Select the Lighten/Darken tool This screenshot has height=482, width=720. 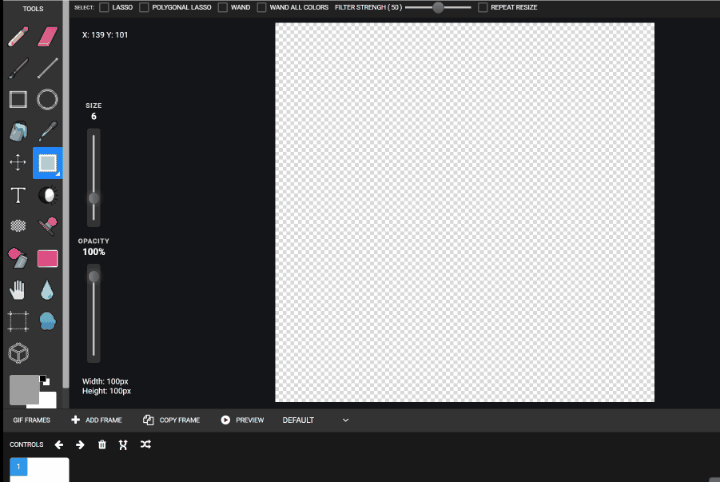click(x=47, y=195)
